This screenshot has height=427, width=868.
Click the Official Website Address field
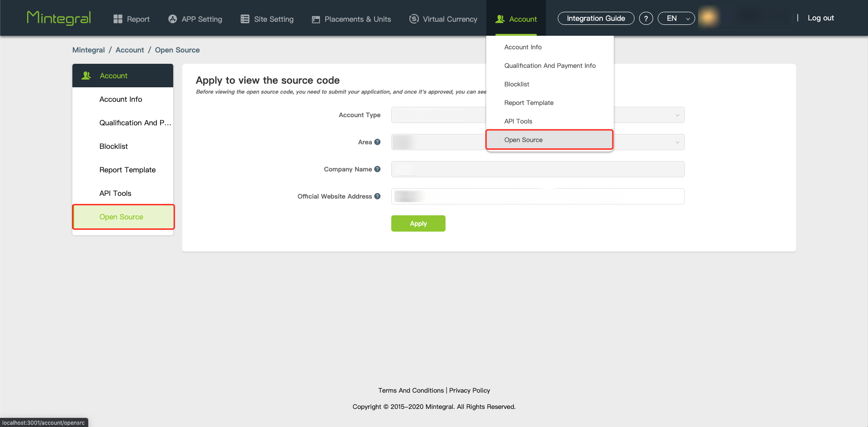pos(538,196)
